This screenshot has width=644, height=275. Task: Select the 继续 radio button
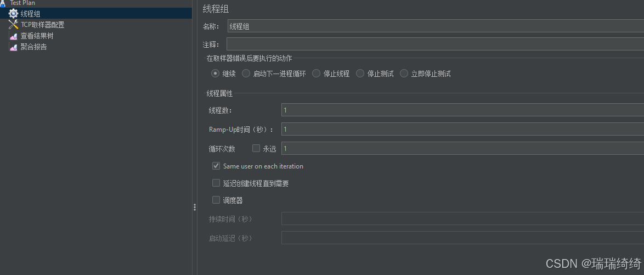[215, 74]
